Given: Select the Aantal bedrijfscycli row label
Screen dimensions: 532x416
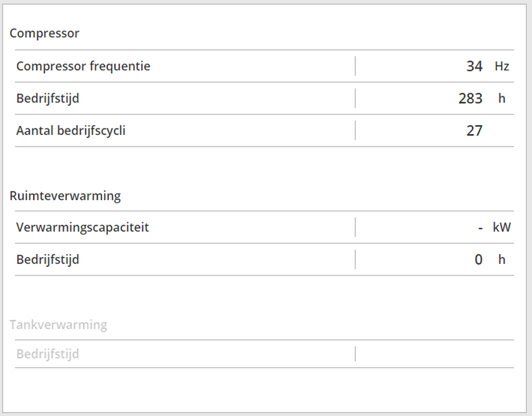Looking at the screenshot, I should [x=71, y=130].
